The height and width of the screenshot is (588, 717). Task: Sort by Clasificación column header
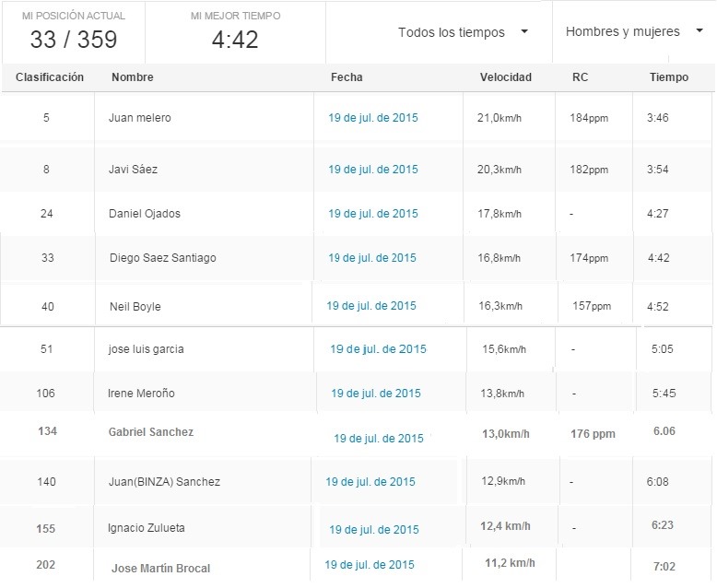pyautogui.click(x=50, y=77)
